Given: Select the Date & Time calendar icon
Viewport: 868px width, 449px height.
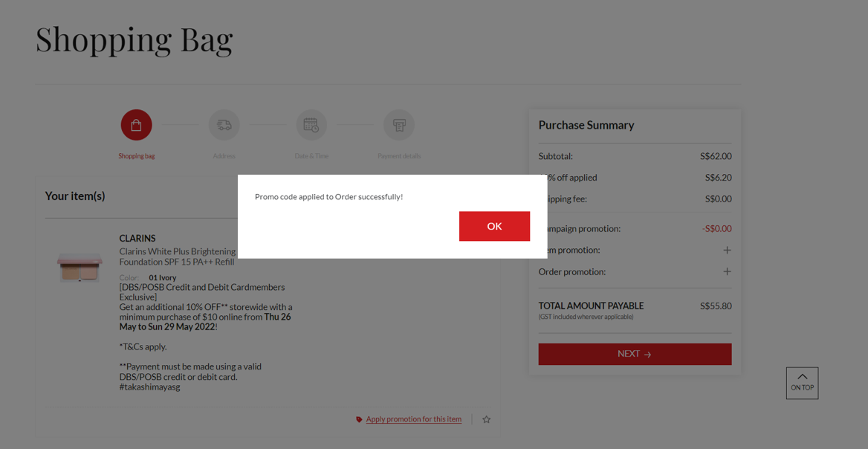Looking at the screenshot, I should tap(311, 125).
